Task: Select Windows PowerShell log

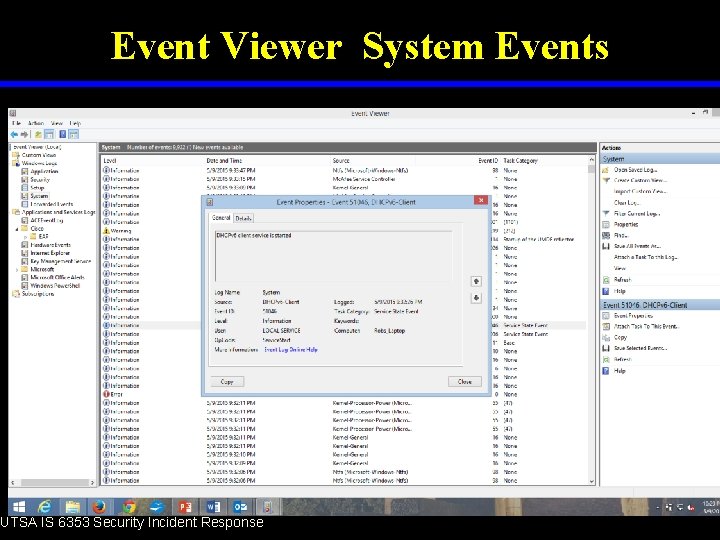Action: (x=55, y=286)
